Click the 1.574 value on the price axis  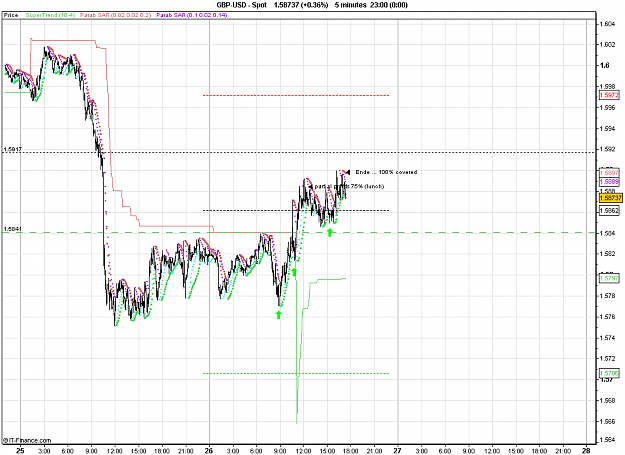pyautogui.click(x=607, y=338)
